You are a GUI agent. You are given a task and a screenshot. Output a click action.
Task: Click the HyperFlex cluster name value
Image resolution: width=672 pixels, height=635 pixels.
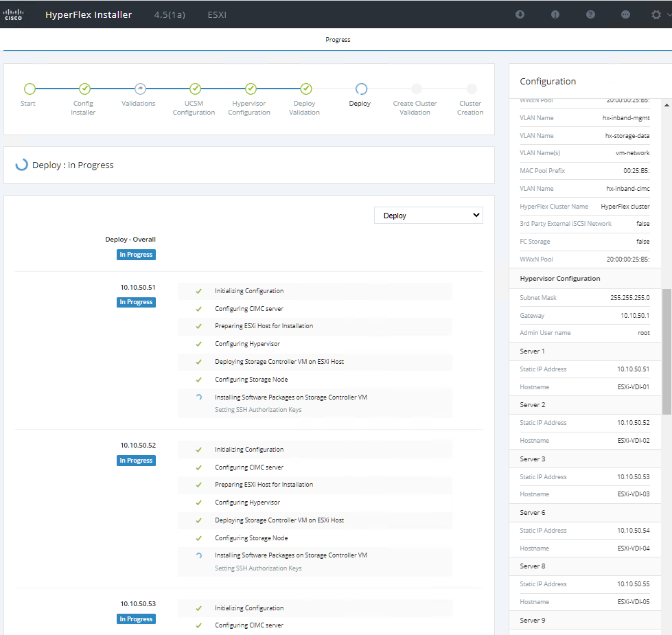tap(625, 207)
